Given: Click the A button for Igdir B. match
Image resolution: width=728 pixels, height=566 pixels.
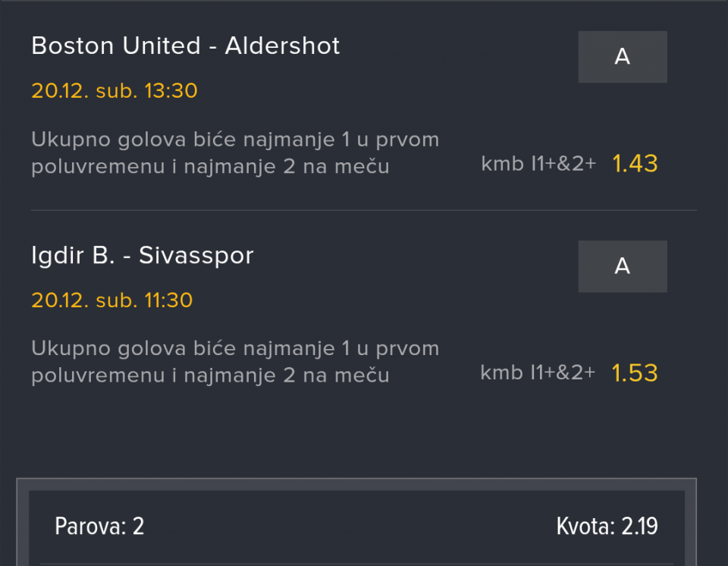Looking at the screenshot, I should click(x=622, y=266).
